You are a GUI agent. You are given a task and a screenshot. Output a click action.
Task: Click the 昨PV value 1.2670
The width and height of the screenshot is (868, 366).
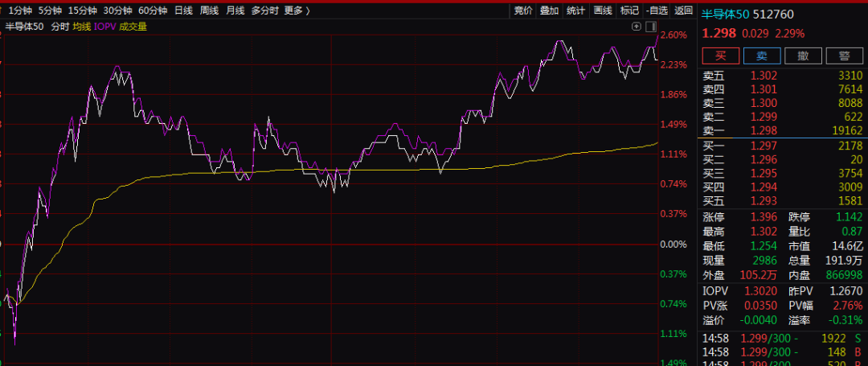(846, 291)
